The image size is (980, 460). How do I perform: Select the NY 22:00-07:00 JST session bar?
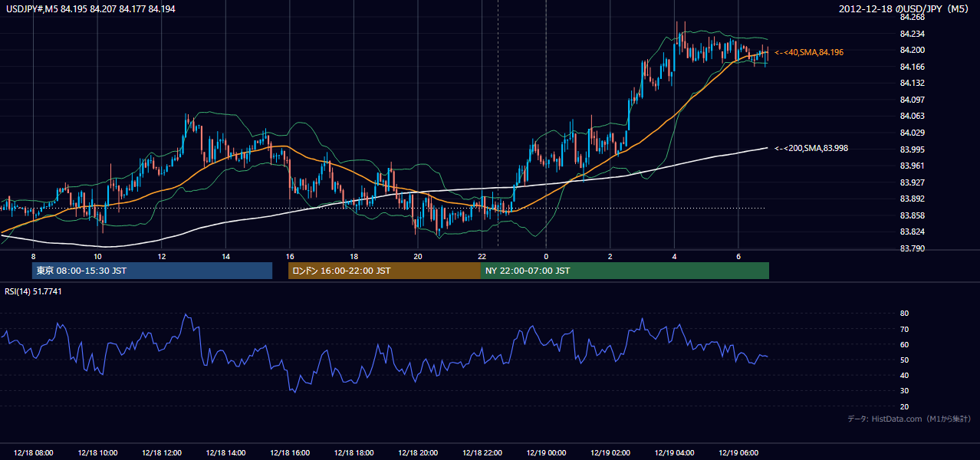point(625,271)
